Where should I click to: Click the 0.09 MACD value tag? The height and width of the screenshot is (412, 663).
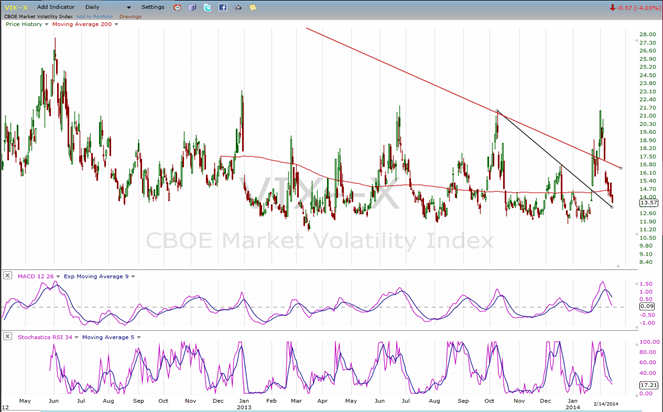pyautogui.click(x=647, y=306)
